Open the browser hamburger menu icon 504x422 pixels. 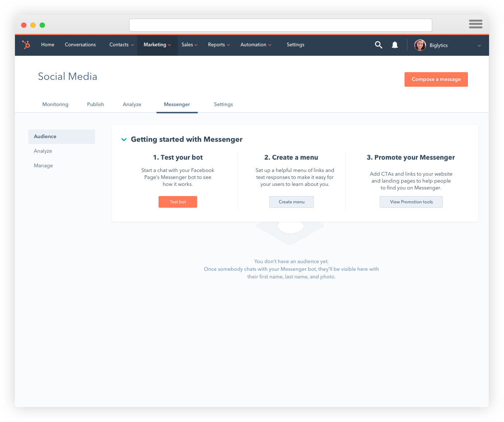tap(476, 24)
